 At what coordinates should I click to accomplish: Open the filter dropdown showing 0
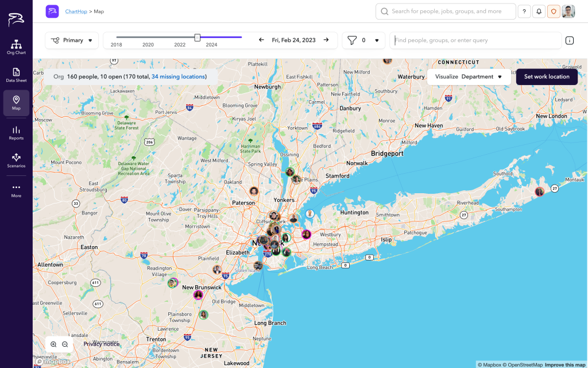pyautogui.click(x=364, y=40)
